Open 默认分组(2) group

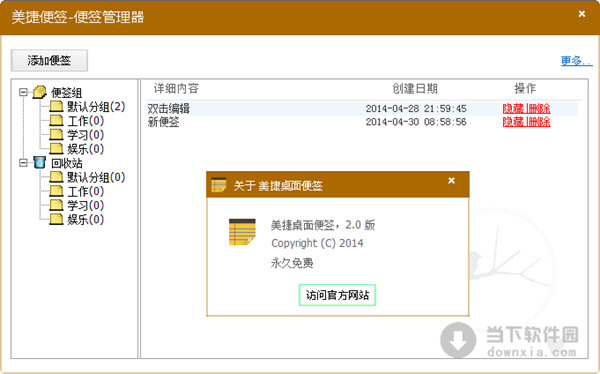click(96, 106)
